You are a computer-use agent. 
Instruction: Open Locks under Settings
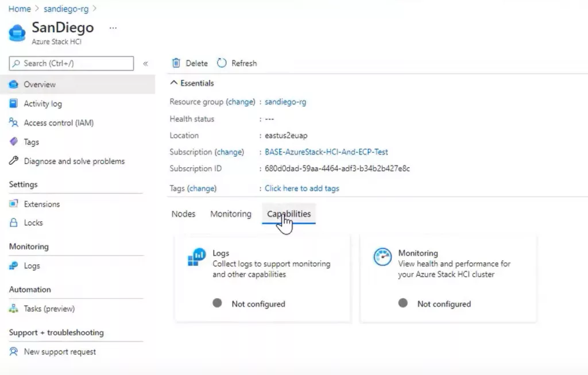(x=33, y=223)
